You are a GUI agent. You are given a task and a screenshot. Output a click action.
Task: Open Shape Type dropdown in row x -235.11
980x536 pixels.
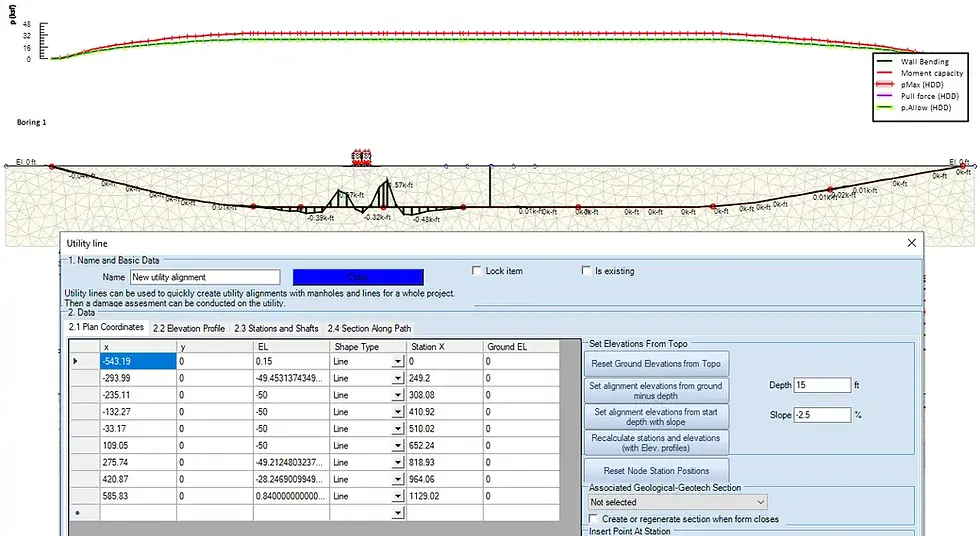point(398,395)
